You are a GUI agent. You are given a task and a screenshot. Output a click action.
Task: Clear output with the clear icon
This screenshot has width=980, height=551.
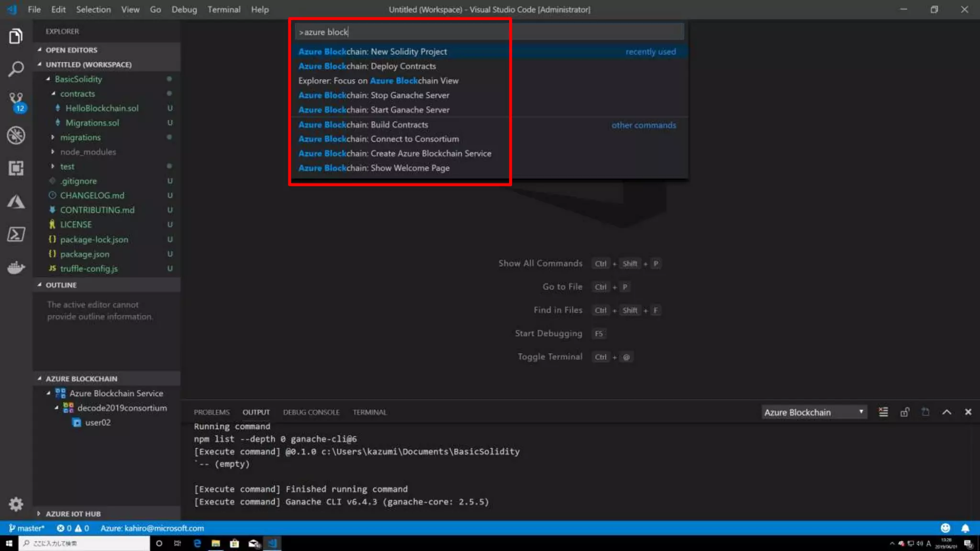883,412
